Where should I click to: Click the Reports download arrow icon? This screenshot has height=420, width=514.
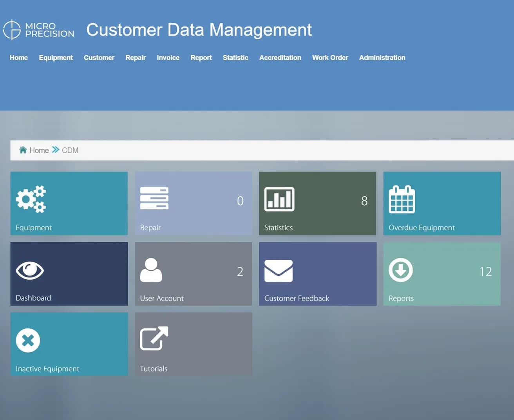coord(400,270)
